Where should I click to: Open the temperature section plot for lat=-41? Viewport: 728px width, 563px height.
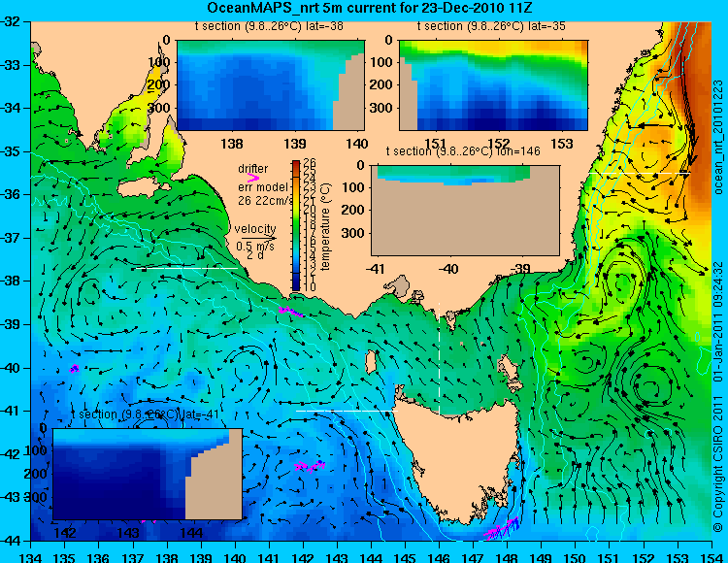[148, 474]
